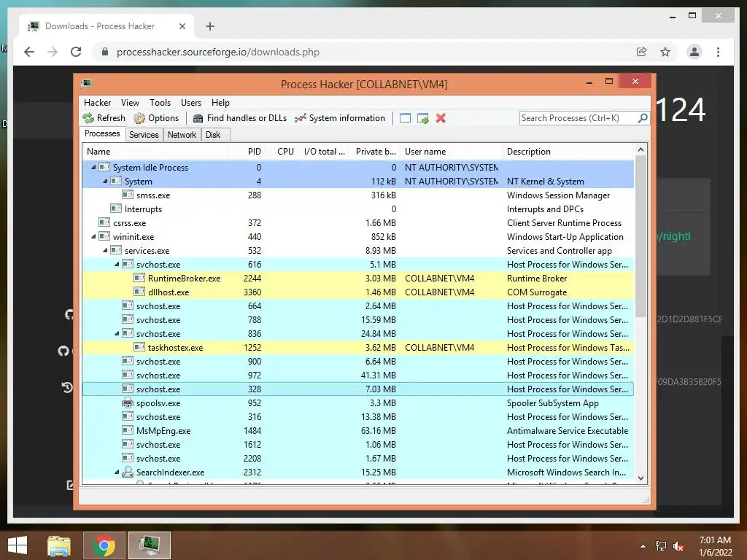This screenshot has width=747, height=560.
Task: Sort by the CPU column header
Action: click(282, 152)
